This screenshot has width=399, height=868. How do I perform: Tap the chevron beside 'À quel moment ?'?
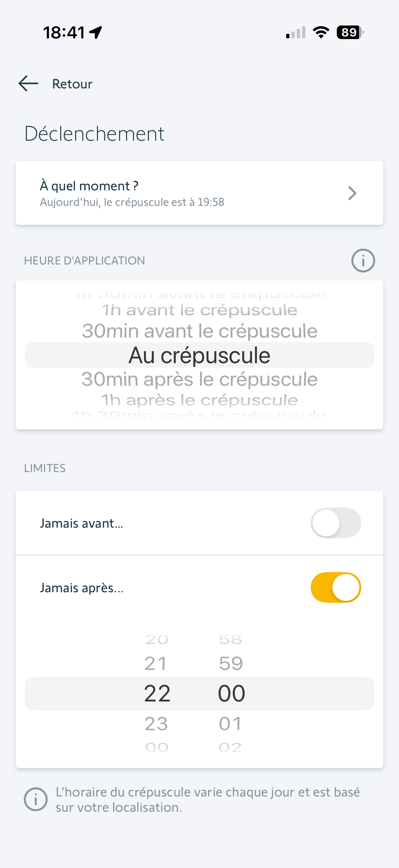point(352,193)
